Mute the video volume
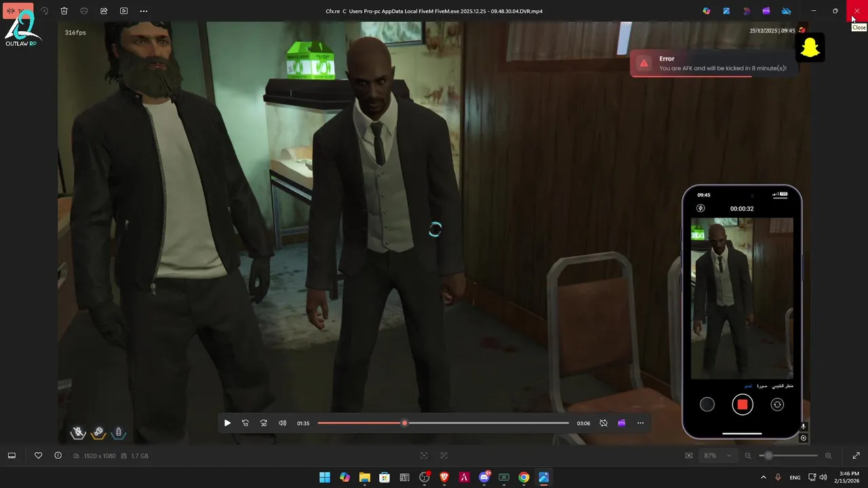This screenshot has height=488, width=868. click(x=282, y=423)
